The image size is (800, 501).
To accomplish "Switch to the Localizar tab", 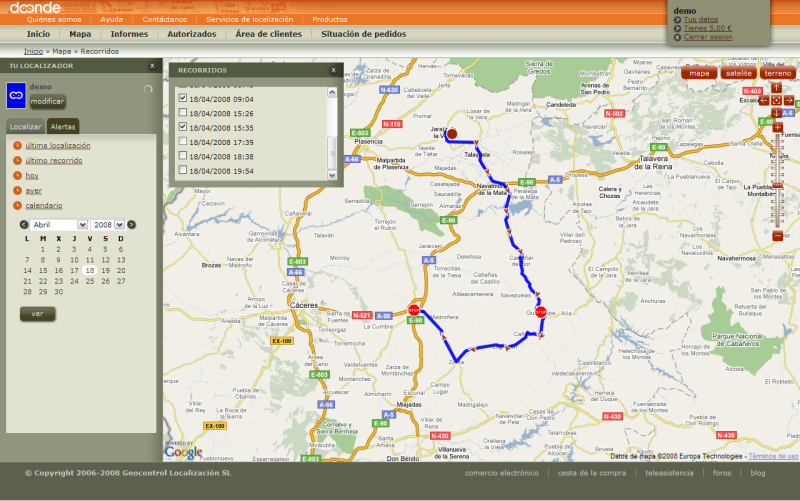I will [x=26, y=127].
